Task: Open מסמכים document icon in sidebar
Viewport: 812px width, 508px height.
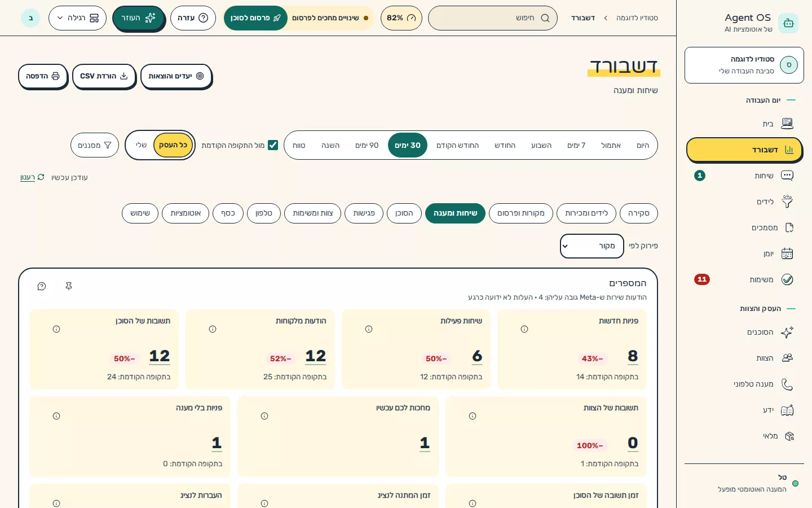Action: pyautogui.click(x=789, y=227)
